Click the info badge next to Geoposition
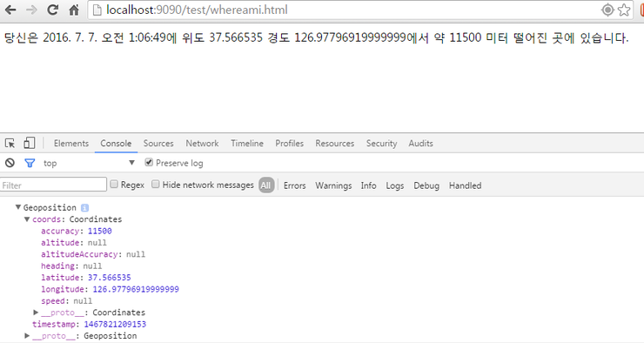Viewport: 644px width, 343px height. click(x=84, y=208)
